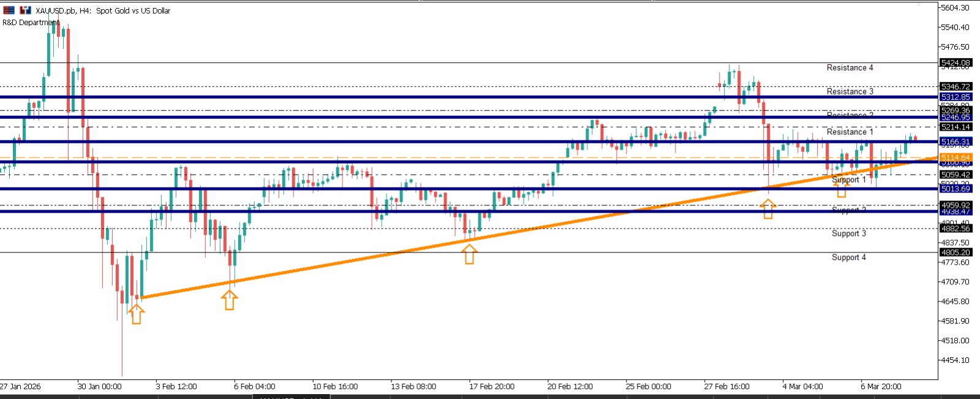Click the blue 5246.95 price tag

[x=956, y=117]
